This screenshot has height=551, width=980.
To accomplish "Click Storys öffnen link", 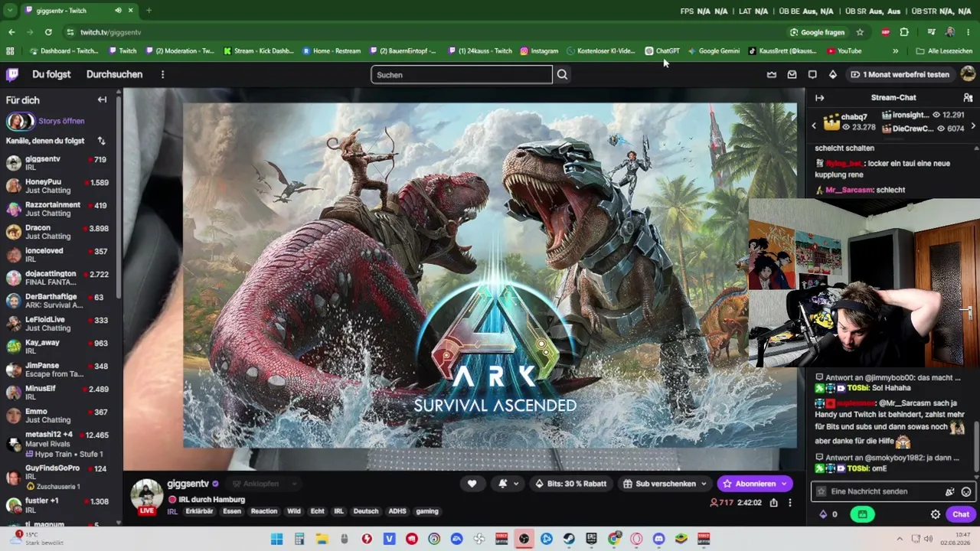I will 61,121.
